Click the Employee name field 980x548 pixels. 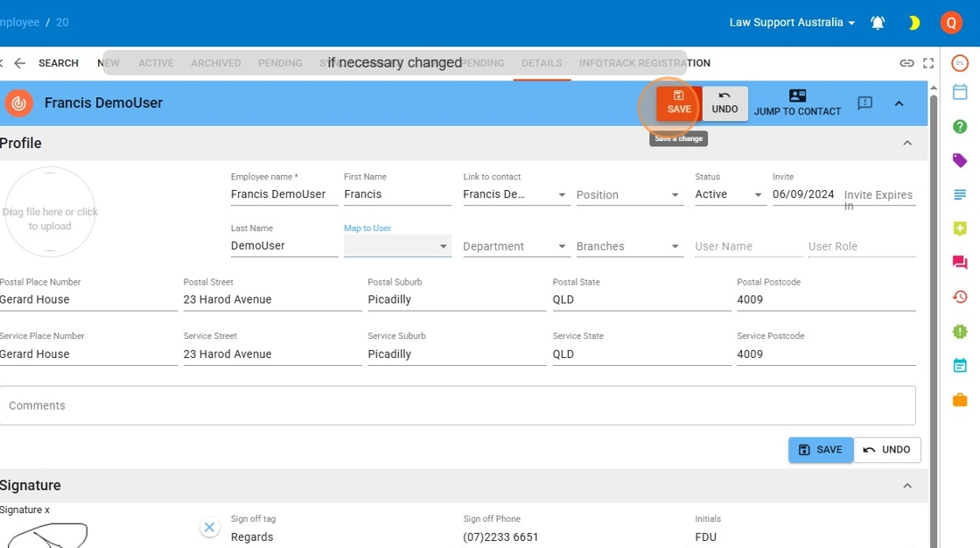[283, 194]
